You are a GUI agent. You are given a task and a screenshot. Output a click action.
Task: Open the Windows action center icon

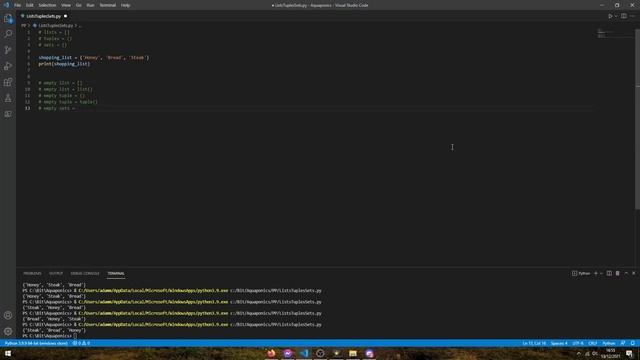[x=629, y=353]
